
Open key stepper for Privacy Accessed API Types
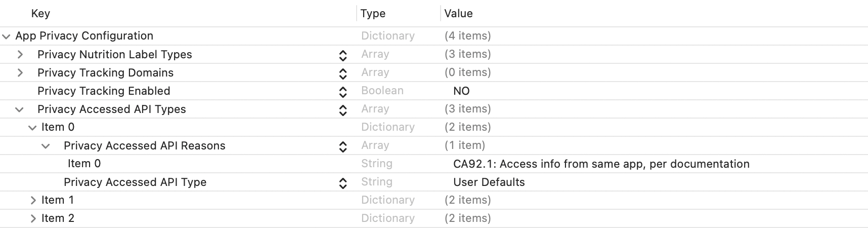(343, 110)
